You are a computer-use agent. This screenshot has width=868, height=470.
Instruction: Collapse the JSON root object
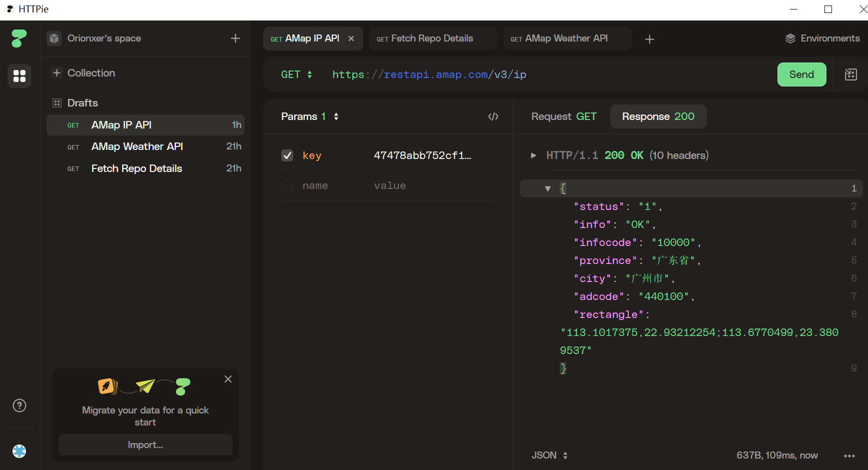pyautogui.click(x=548, y=188)
